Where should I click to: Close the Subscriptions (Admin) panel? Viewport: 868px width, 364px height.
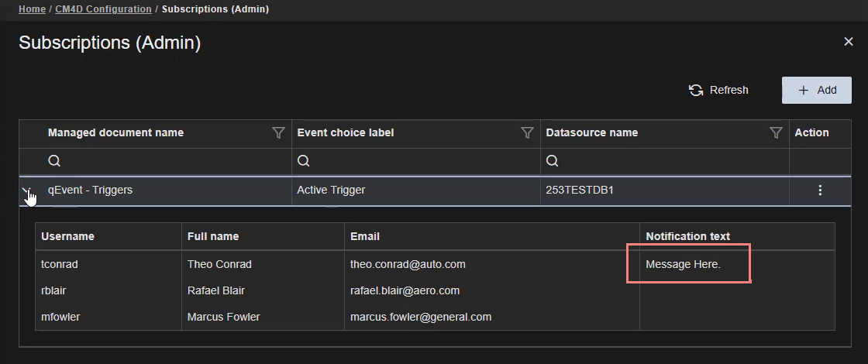[x=848, y=42]
